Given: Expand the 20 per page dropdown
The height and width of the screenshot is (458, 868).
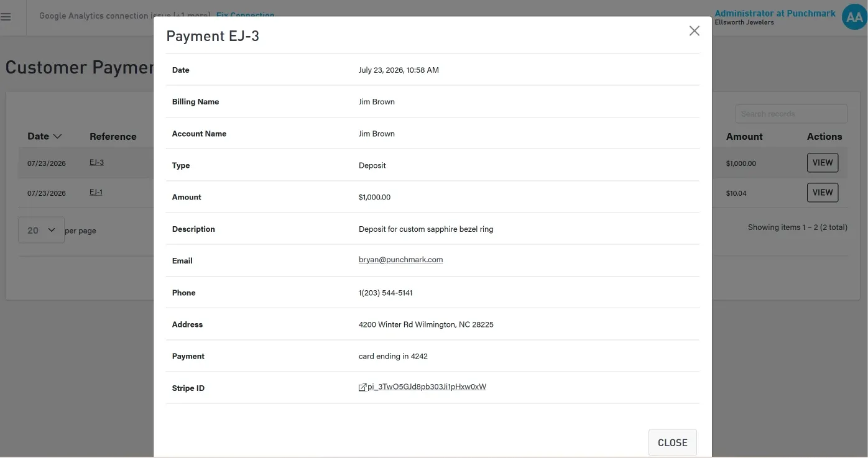Looking at the screenshot, I should [x=41, y=230].
